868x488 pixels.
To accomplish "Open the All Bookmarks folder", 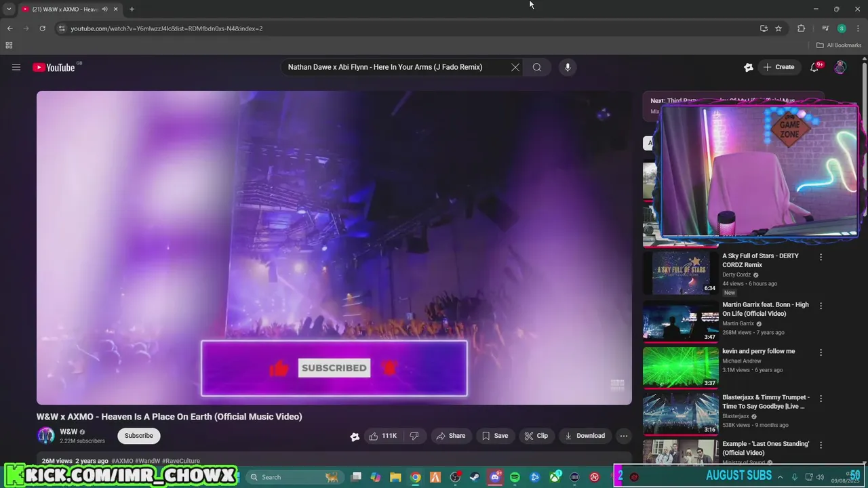I will click(x=839, y=45).
